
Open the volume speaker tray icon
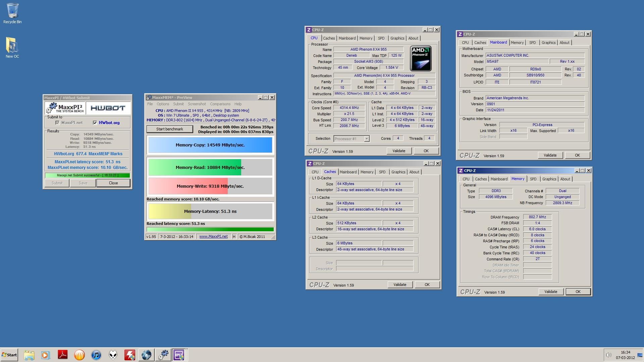click(608, 355)
